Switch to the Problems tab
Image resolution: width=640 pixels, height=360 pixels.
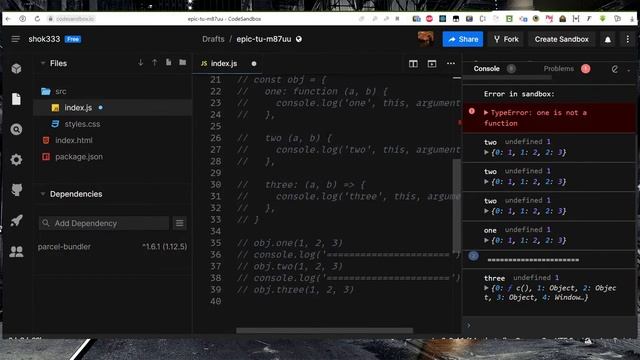point(558,69)
